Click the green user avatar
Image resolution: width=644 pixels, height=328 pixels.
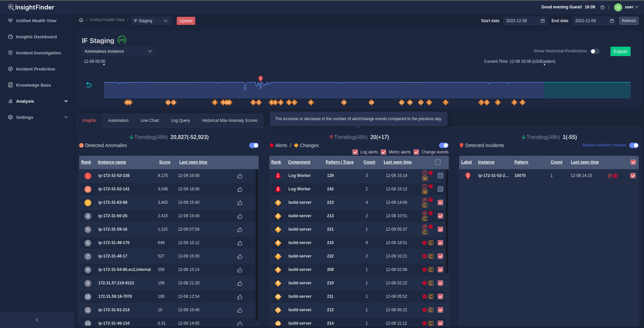(618, 7)
